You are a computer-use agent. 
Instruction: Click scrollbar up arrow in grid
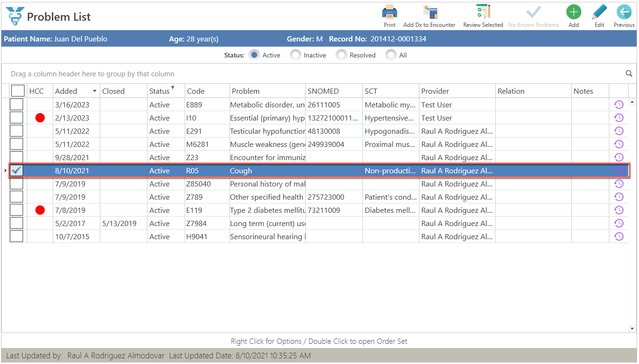632,102
